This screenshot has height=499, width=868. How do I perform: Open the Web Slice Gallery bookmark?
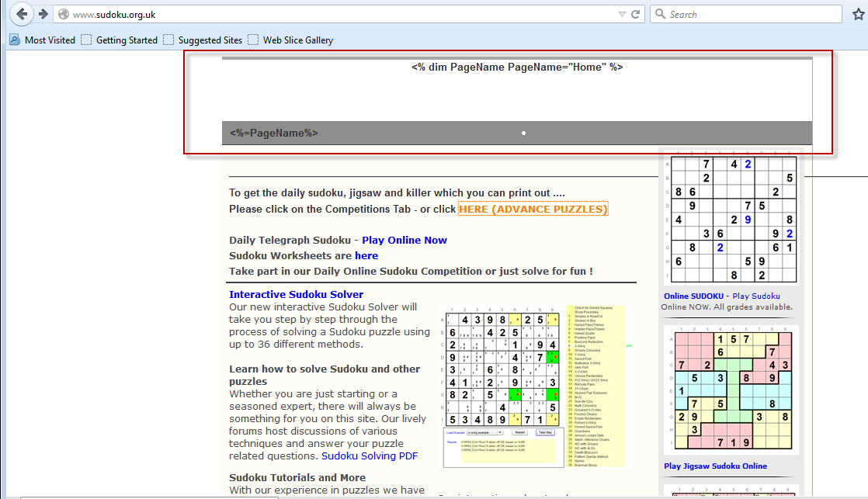[290, 40]
